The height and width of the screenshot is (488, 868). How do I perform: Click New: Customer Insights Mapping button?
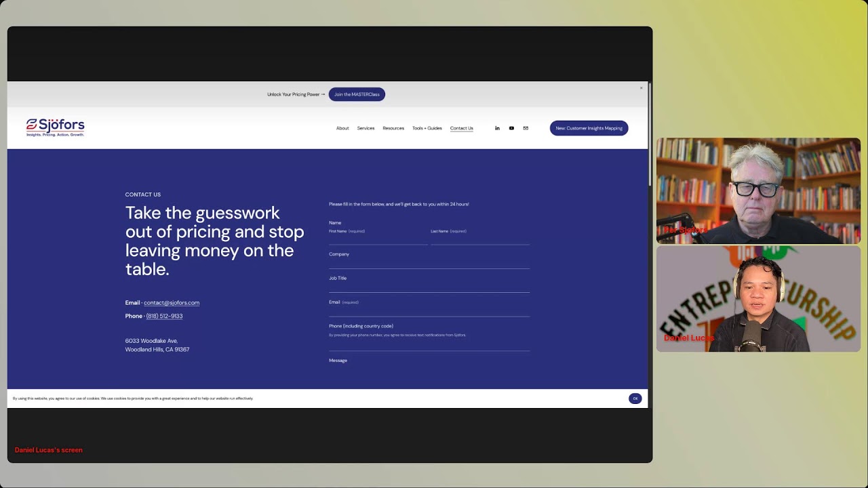[589, 128]
